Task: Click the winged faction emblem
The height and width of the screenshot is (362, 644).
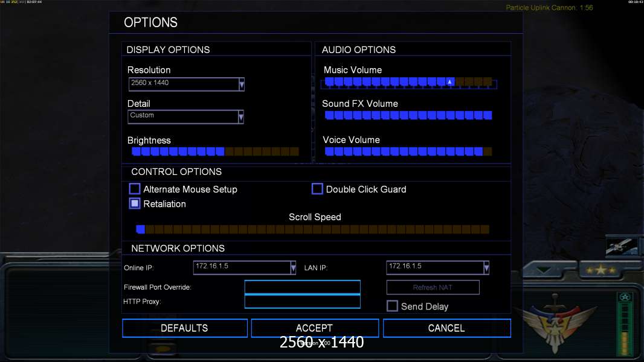Action: coord(555,322)
